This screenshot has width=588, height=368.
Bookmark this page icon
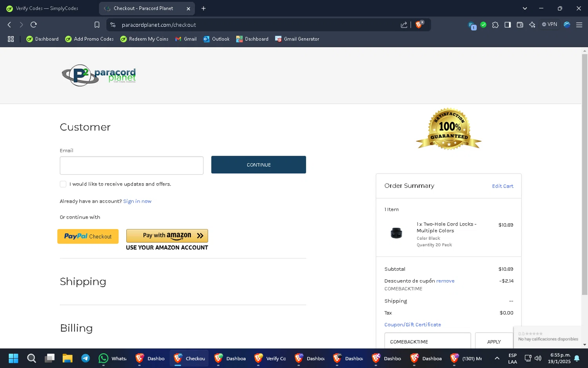coord(97,25)
